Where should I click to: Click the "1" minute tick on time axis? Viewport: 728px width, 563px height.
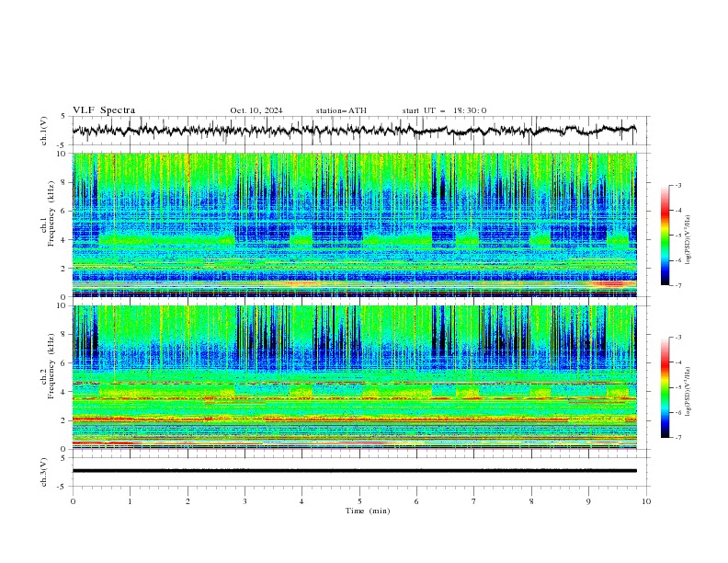tap(130, 501)
